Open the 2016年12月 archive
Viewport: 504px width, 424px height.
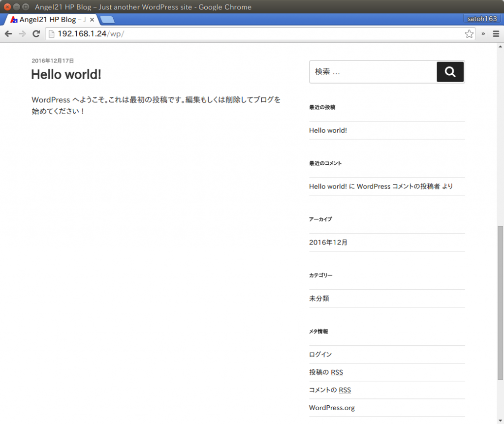point(328,242)
